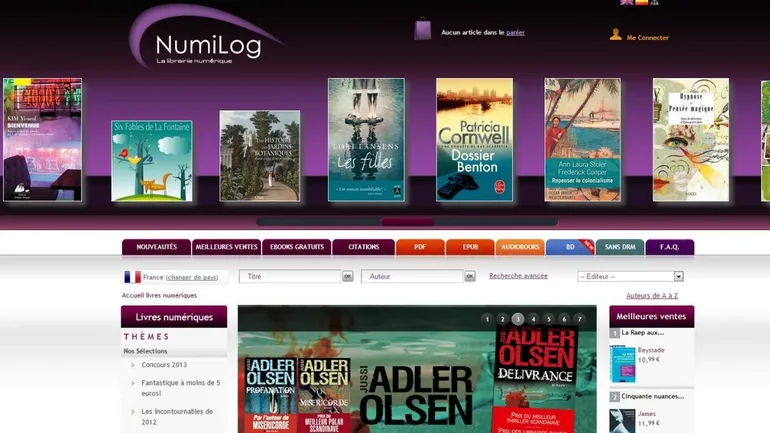This screenshot has height=433, width=770.
Task: Open the Nouveautés tab
Action: [x=156, y=247]
